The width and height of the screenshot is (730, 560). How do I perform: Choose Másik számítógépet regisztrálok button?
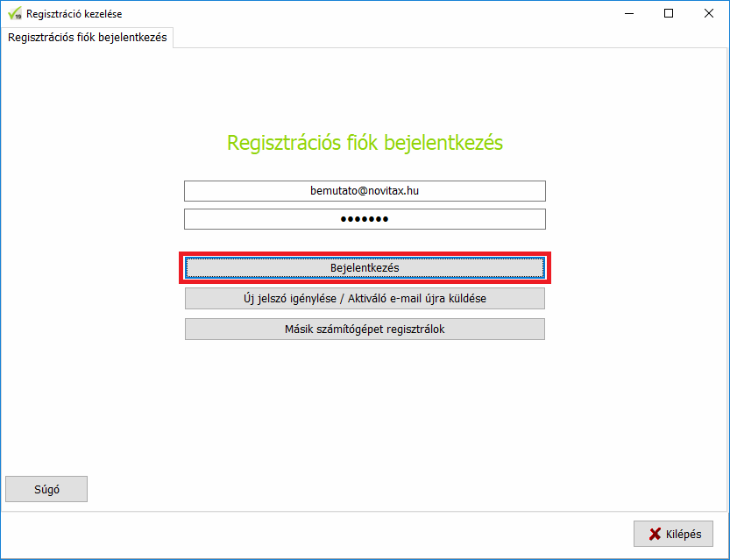(365, 330)
